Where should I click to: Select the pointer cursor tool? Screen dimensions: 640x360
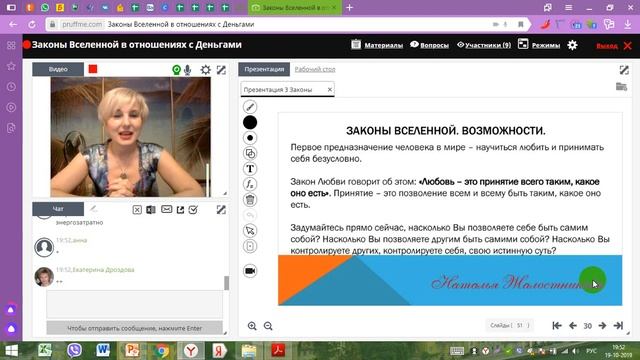(x=250, y=231)
